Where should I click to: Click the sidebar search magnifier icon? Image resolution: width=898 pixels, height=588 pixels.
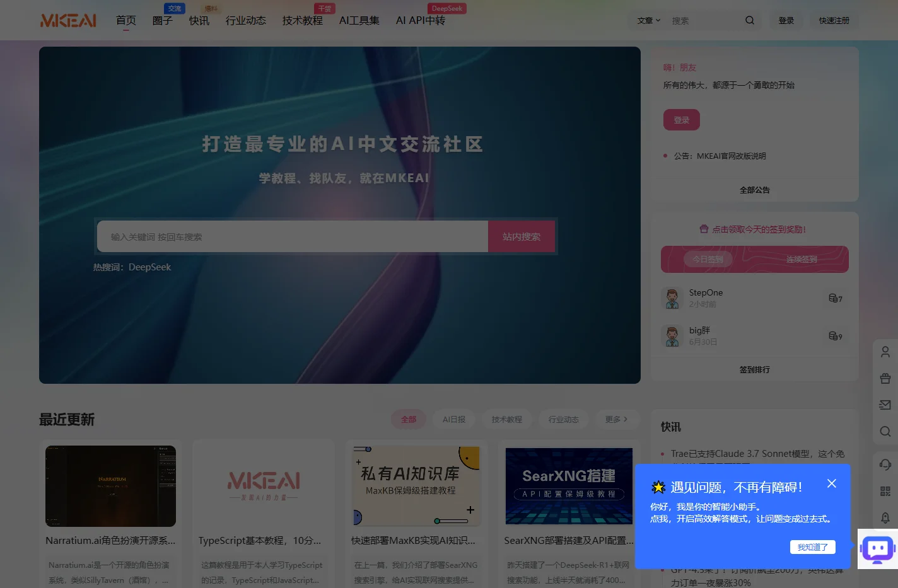(x=885, y=431)
